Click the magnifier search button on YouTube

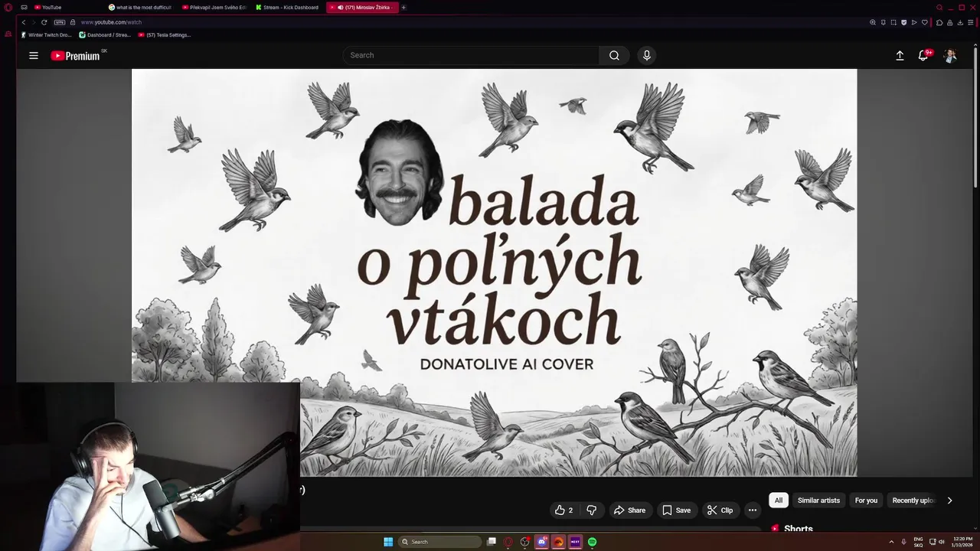tap(614, 55)
